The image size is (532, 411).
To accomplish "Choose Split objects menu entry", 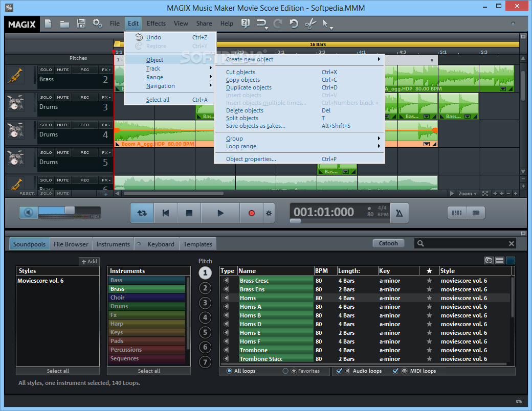I will [300, 118].
